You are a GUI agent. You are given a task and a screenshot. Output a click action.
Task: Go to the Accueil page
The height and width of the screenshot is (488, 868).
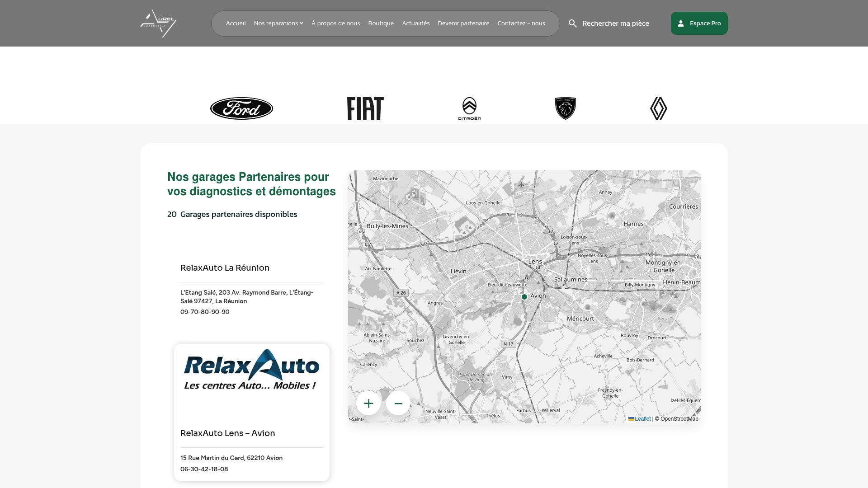coord(236,23)
